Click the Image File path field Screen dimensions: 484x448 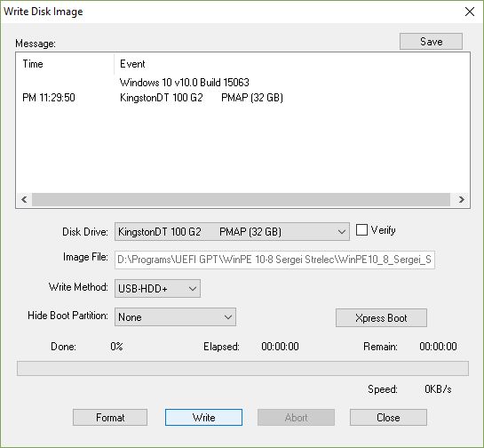pos(274,260)
